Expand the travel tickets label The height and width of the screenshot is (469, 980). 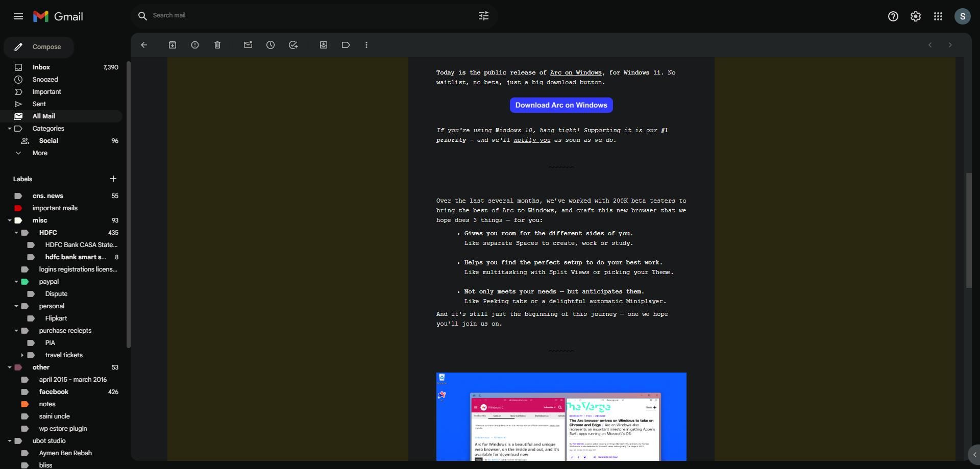tap(22, 355)
